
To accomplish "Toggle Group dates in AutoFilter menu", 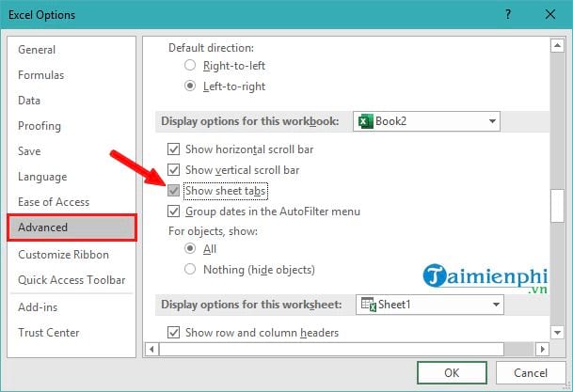I will coord(173,212).
